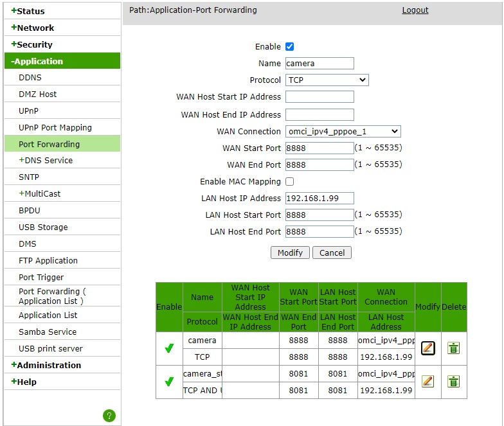Expand the Security menu section
This screenshot has height=426, width=504.
[x=62, y=44]
